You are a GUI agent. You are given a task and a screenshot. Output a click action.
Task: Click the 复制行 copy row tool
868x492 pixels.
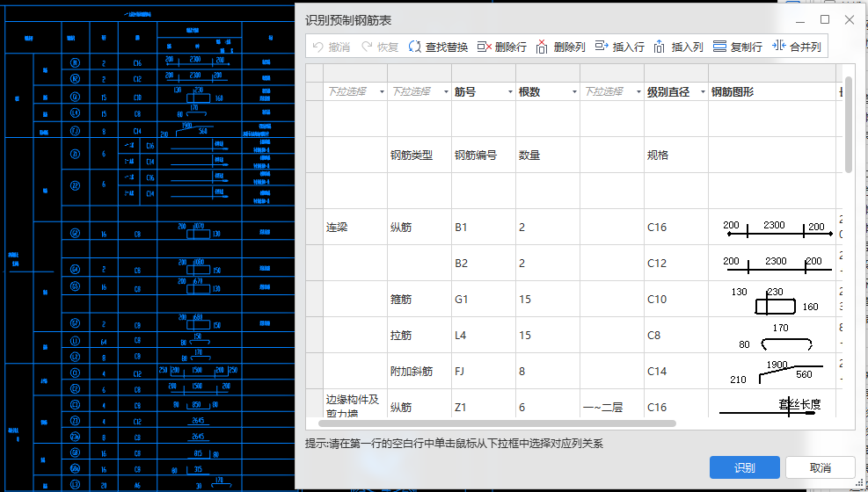(x=737, y=47)
